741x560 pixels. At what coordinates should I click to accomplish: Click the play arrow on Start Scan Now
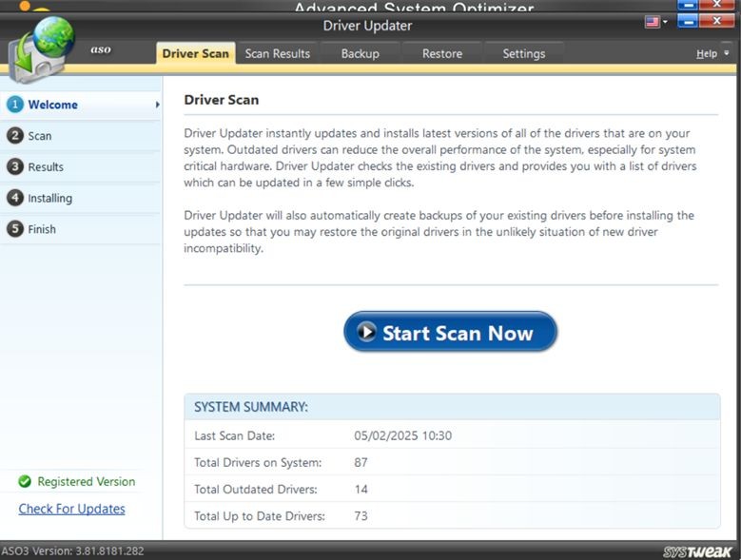pos(366,333)
